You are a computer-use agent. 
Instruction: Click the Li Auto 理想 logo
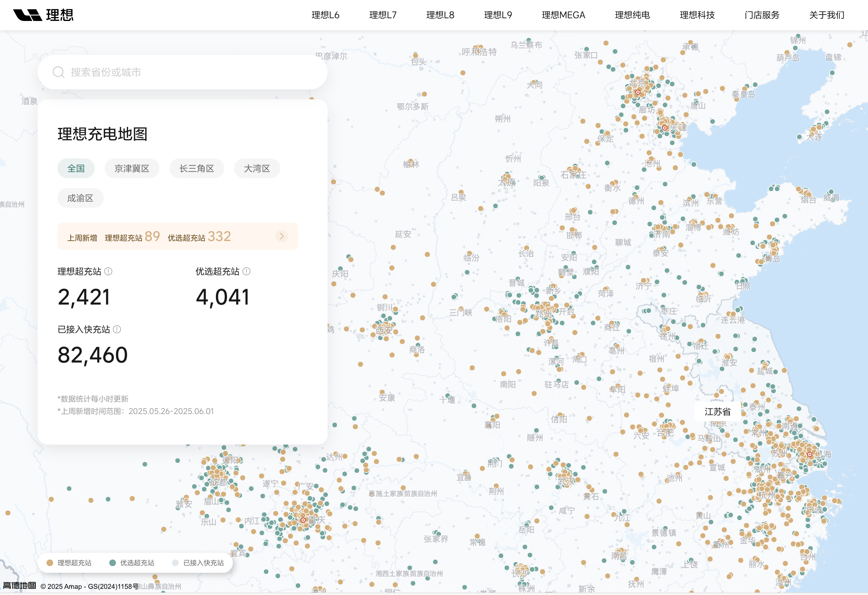pos(43,15)
